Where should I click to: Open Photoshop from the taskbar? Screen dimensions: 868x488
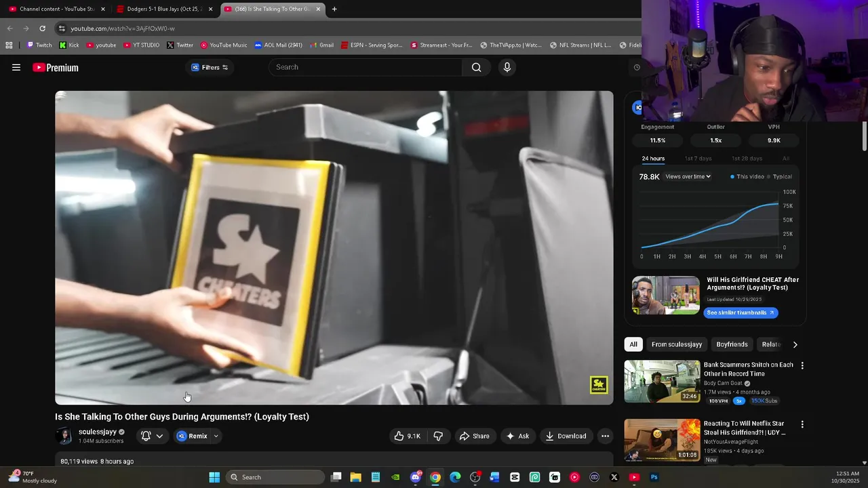click(x=654, y=477)
